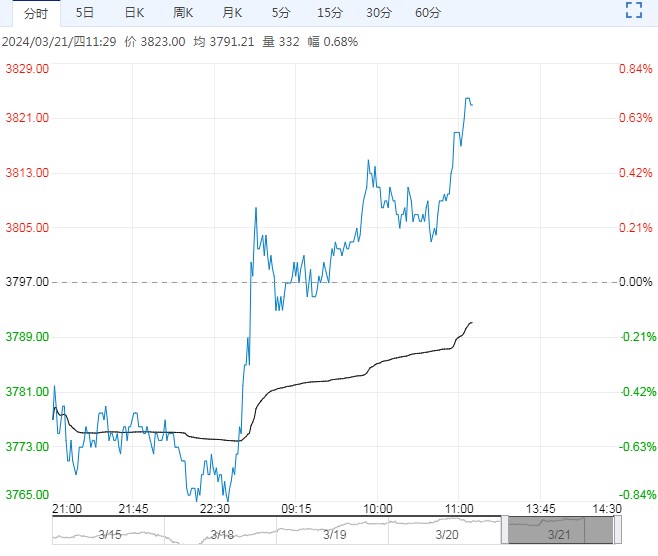Jump to 3/20 in the overview timeline
The width and height of the screenshot is (658, 556).
click(x=447, y=535)
